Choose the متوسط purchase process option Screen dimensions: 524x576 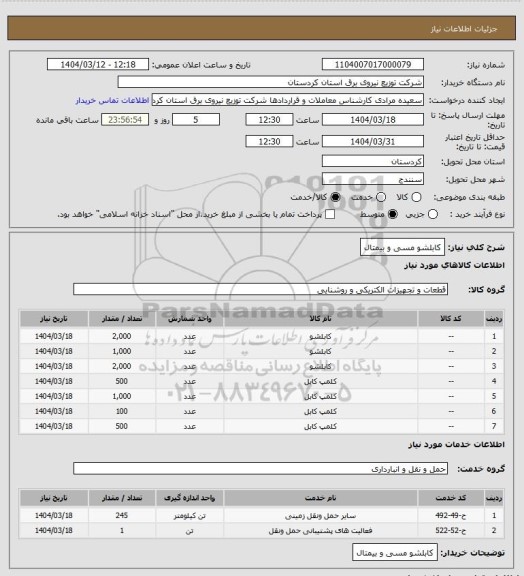tap(393, 214)
